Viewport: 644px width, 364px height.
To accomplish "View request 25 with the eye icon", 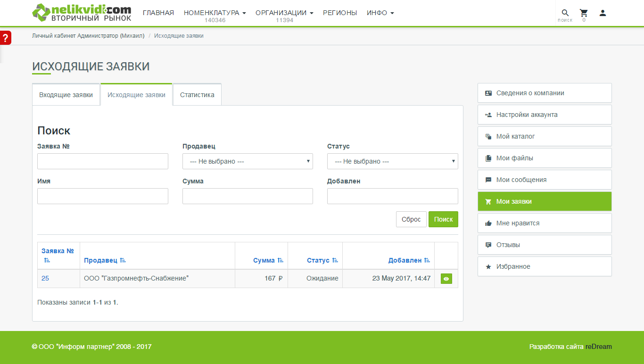I will (x=446, y=279).
